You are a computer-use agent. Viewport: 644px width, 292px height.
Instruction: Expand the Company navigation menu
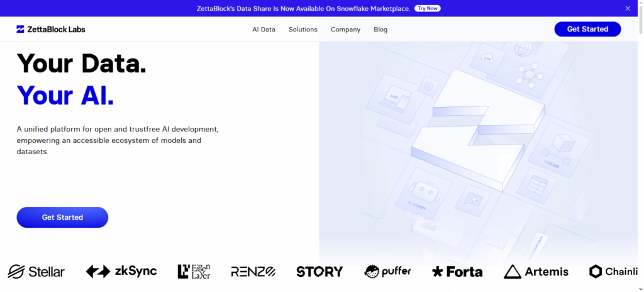pyautogui.click(x=345, y=30)
